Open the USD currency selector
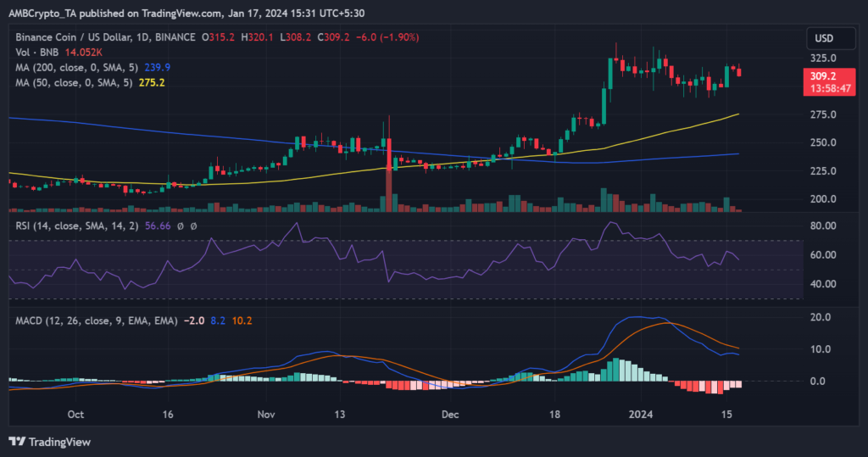Screen dimensions: 868x457 coord(826,38)
